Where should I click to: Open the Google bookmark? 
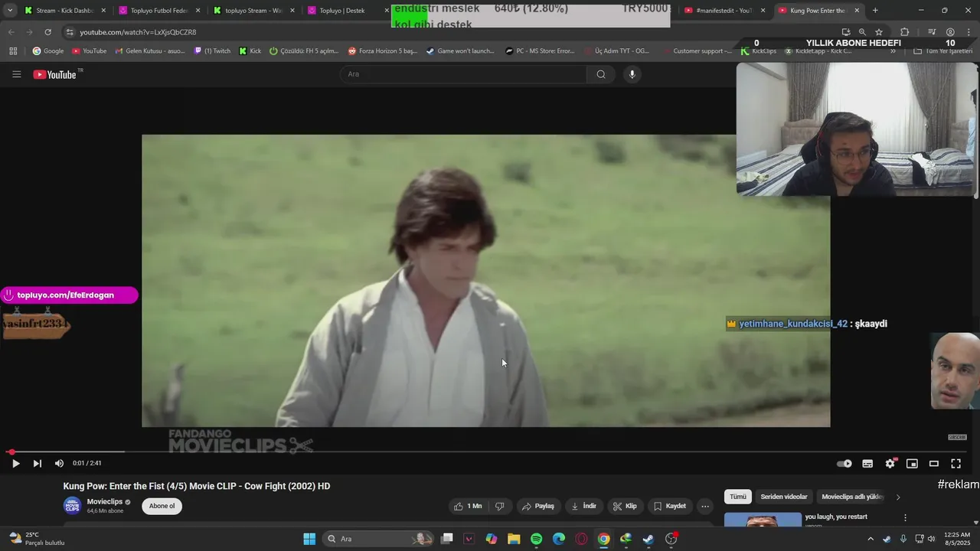coord(47,51)
